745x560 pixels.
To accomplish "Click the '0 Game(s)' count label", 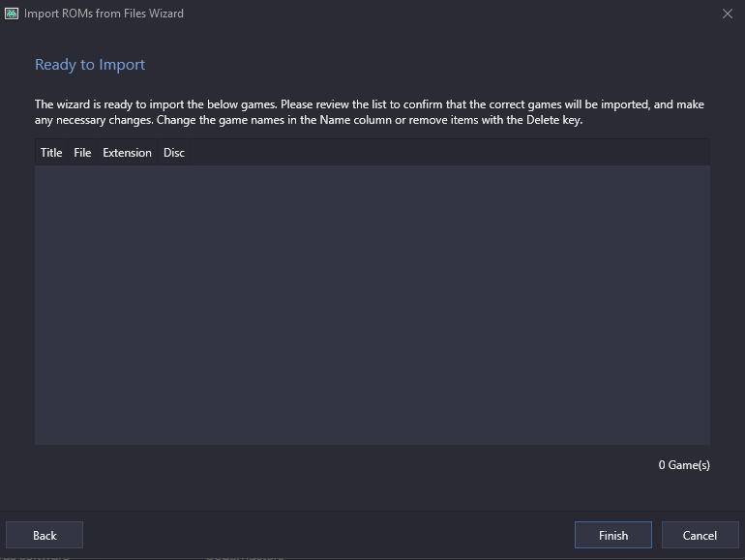I will click(684, 465).
